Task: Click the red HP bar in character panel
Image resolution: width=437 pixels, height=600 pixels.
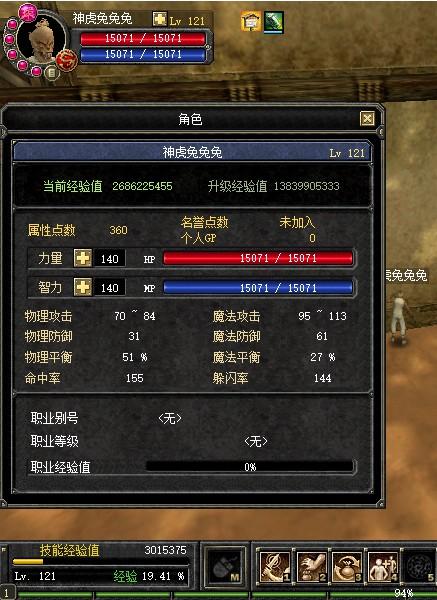Action: pyautogui.click(x=258, y=258)
